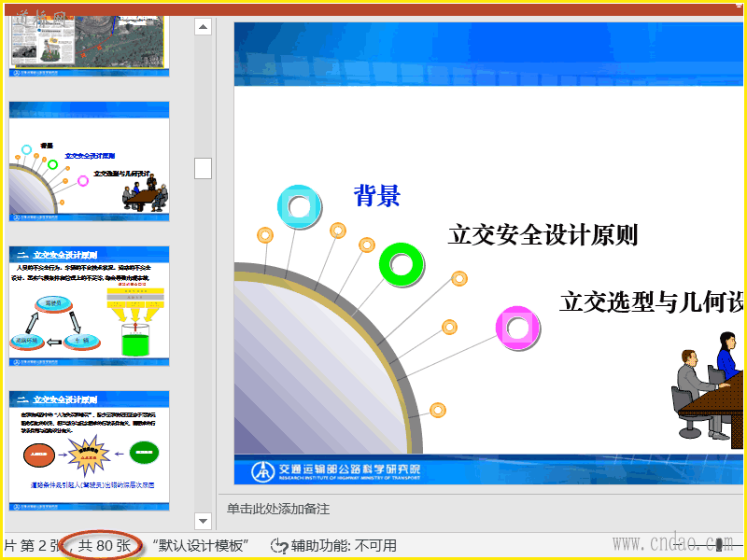
Task: Click the thumbnail panel scrollbar handle
Action: (x=203, y=168)
